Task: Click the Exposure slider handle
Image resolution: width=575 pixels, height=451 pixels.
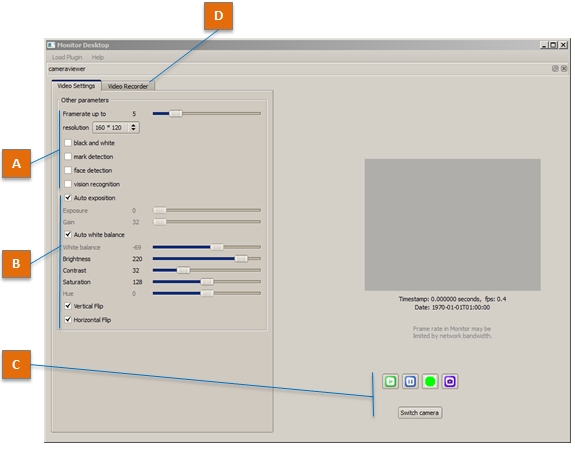Action: tap(160, 210)
